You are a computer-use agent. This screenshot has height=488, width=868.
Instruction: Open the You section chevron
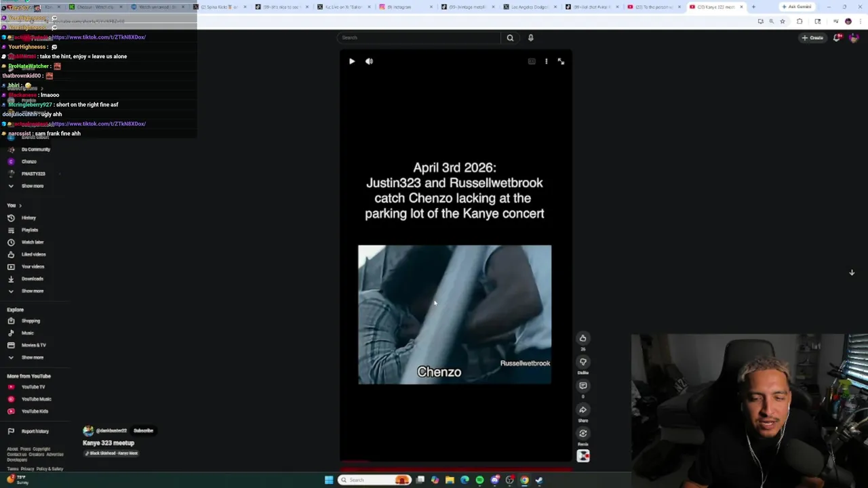point(20,205)
